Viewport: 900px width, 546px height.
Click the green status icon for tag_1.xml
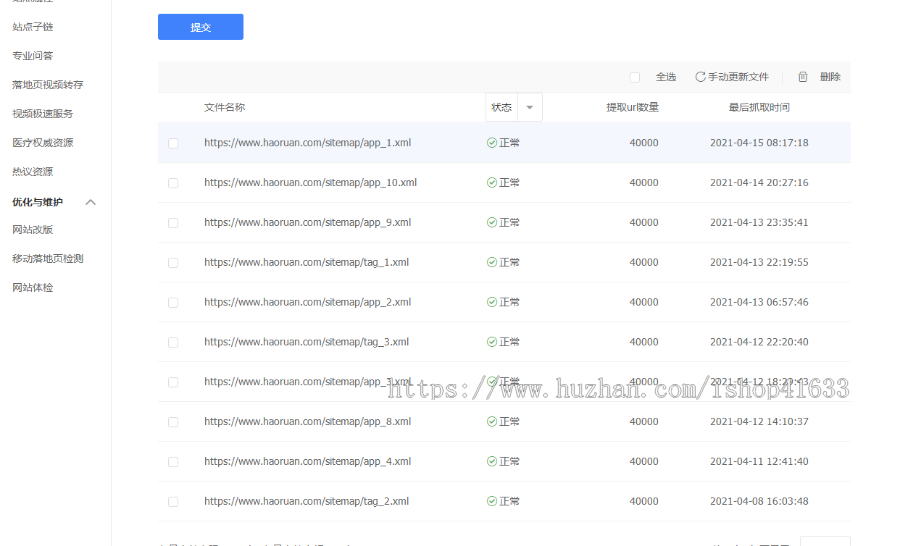(492, 262)
